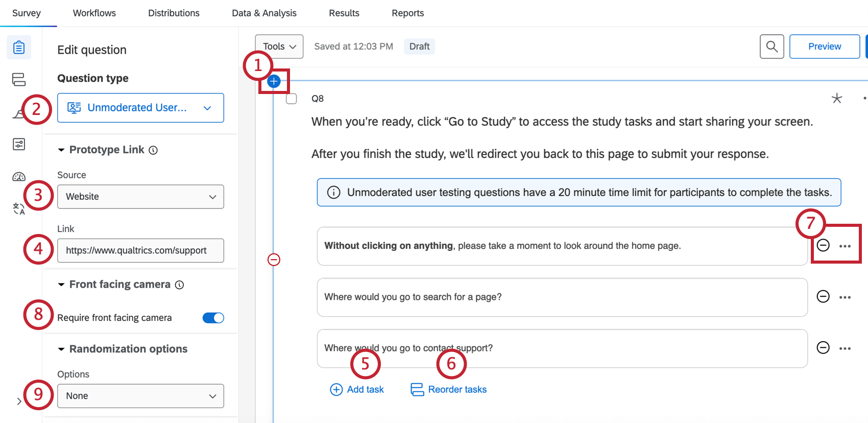This screenshot has width=868, height=423.
Task: Click the prototype Link URL field
Action: pyautogui.click(x=140, y=250)
